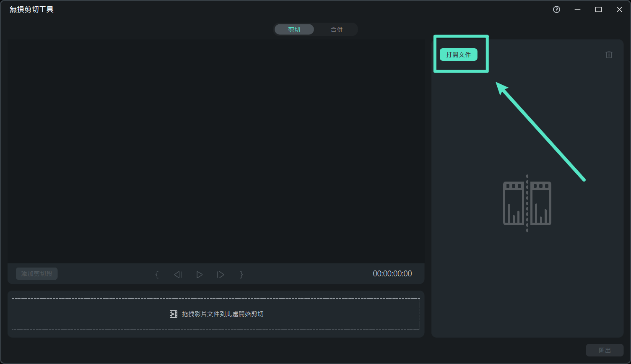Set the start point with the left brace icon
Viewport: 631px width, 364px height.
(x=157, y=274)
